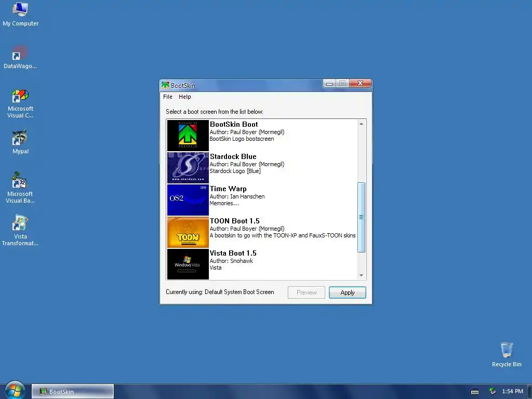Open the My Computer desktop icon
The height and width of the screenshot is (399, 532).
(x=20, y=14)
